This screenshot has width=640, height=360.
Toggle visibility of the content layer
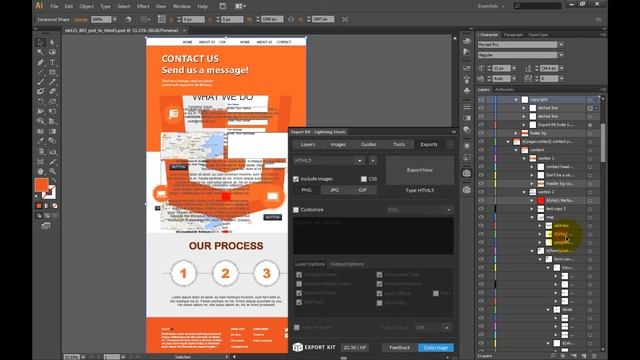pyautogui.click(x=482, y=150)
